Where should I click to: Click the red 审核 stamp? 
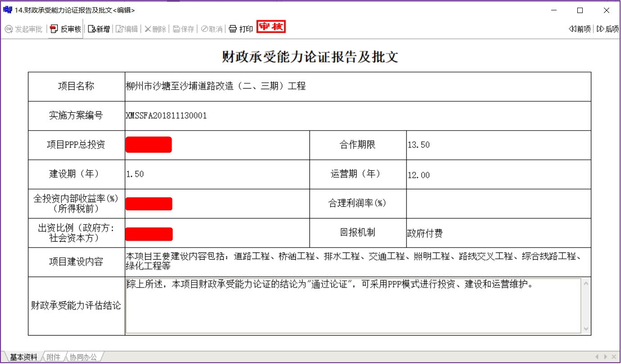(271, 27)
